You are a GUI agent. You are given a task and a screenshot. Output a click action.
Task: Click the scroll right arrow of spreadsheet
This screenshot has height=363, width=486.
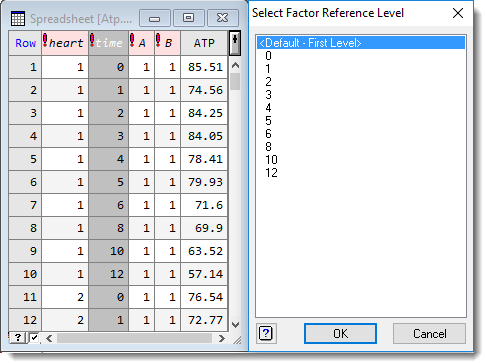click(222, 338)
